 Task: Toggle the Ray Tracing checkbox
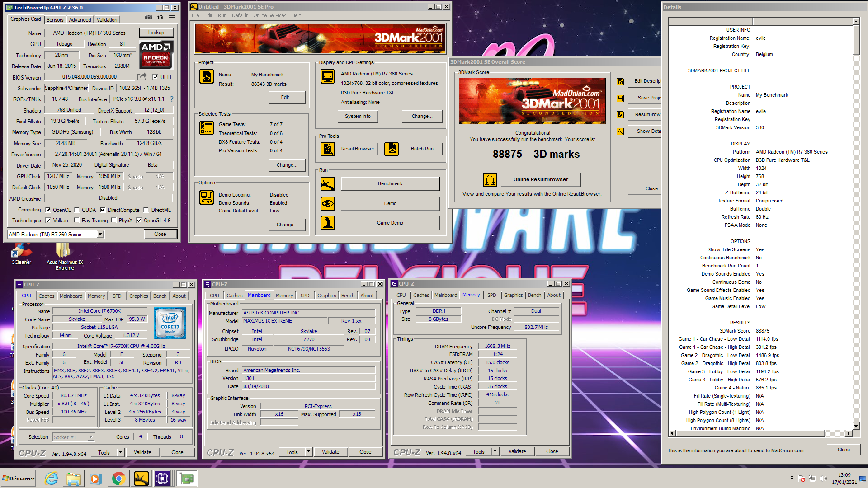[76, 220]
